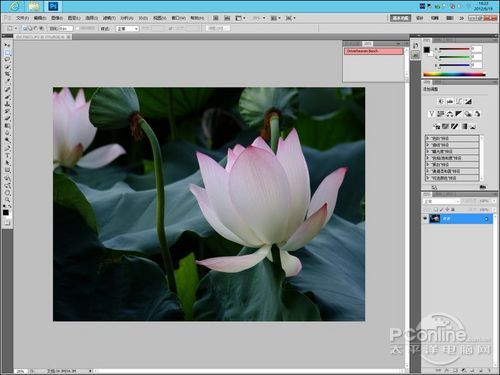Add a Color Balance adjustment
The width and height of the screenshot is (500, 375).
coord(450,114)
